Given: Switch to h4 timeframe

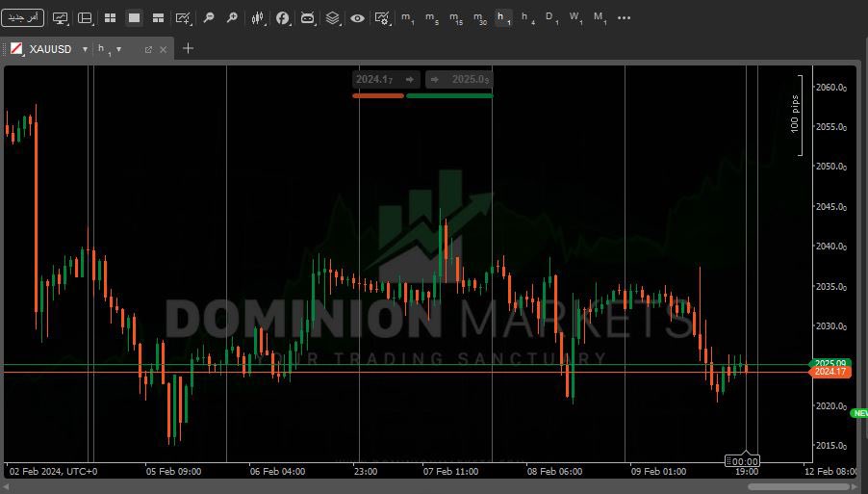Looking at the screenshot, I should (527, 18).
